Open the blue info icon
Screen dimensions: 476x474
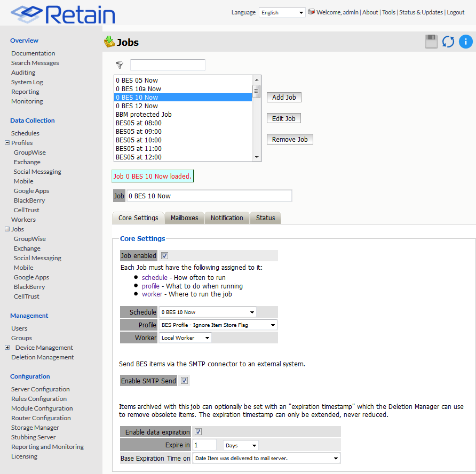465,42
